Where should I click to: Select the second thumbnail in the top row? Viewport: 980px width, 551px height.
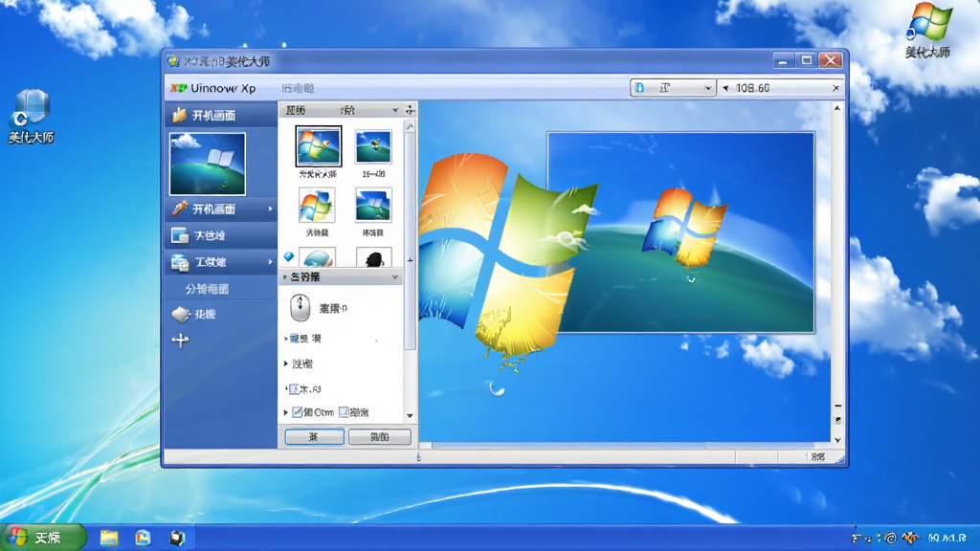click(373, 146)
